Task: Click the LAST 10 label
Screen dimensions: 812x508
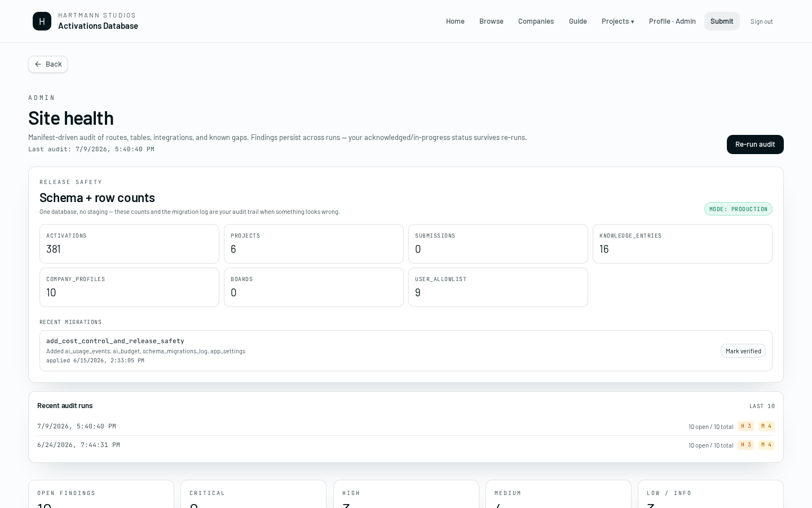Action: coord(762,406)
